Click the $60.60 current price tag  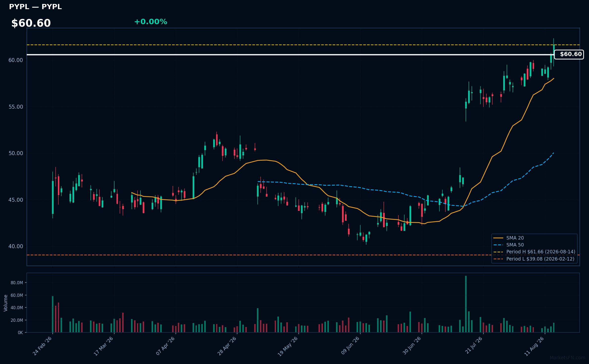(569, 54)
